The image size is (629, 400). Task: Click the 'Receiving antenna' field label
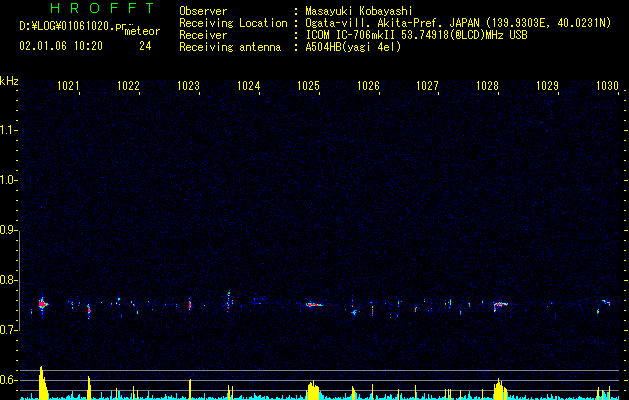[x=230, y=47]
